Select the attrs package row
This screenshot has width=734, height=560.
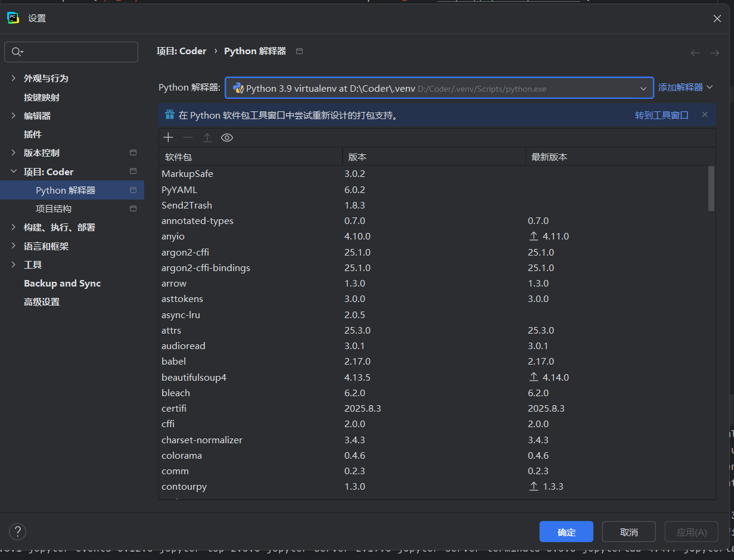coord(433,331)
